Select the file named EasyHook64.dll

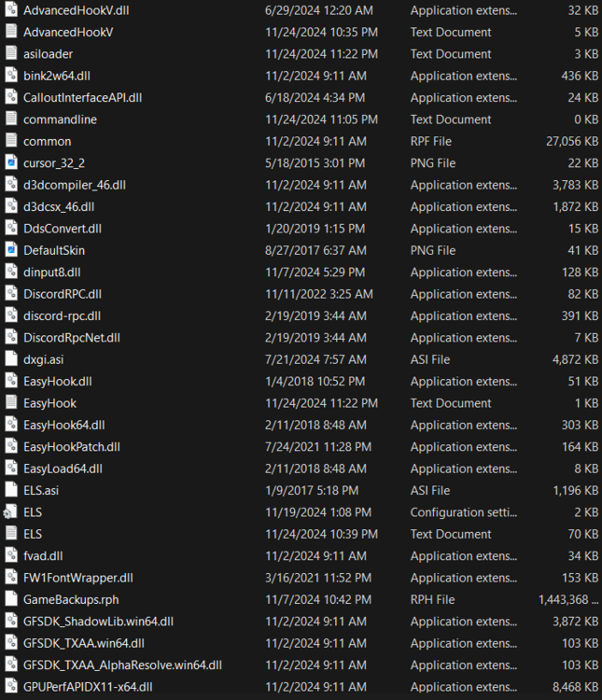point(63,425)
